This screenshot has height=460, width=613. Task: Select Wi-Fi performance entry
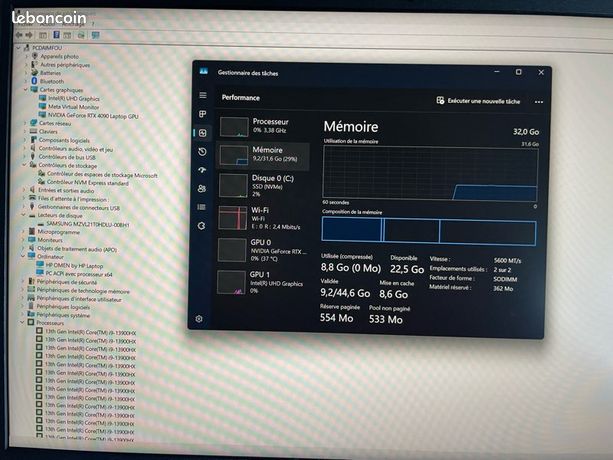point(262,218)
